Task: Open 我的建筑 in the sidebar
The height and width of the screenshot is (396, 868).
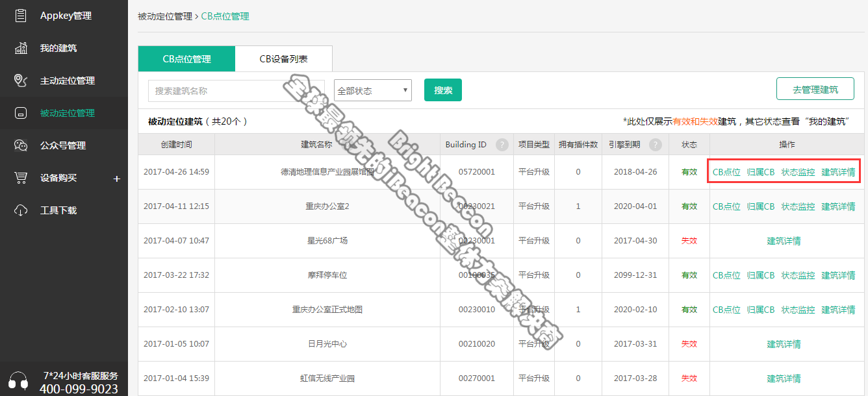Action: point(64,48)
